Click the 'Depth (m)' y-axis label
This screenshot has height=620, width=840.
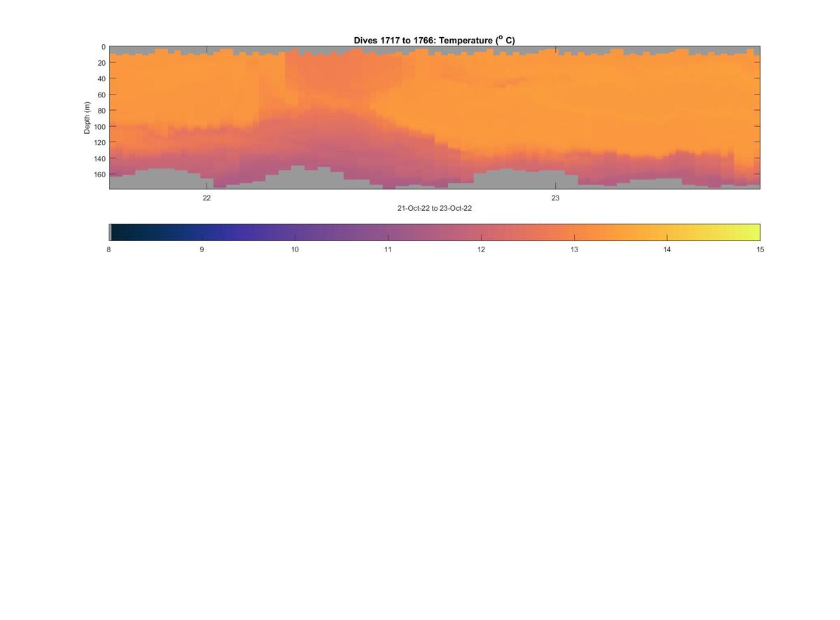point(87,118)
